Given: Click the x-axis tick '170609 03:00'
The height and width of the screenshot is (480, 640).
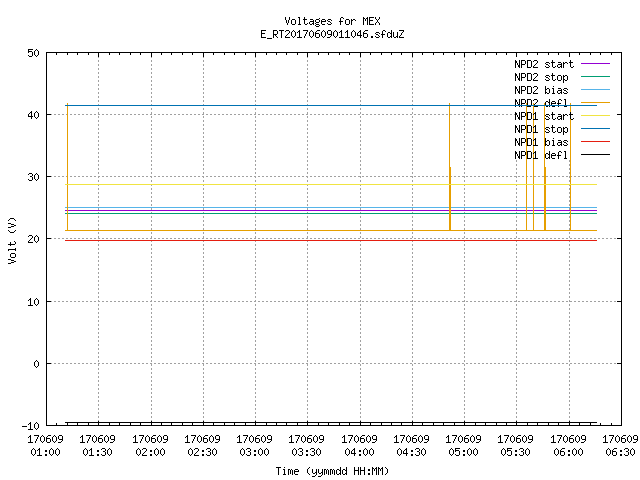Looking at the screenshot, I should (255, 446).
